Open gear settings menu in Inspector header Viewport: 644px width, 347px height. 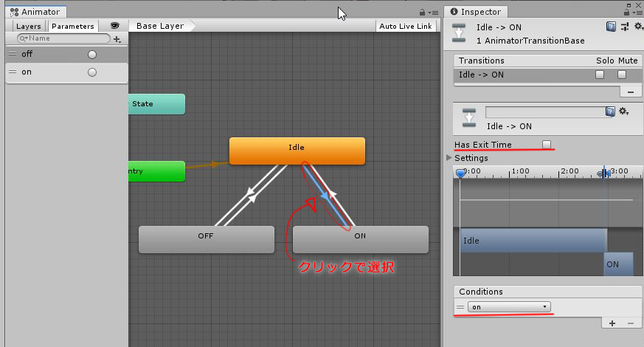tap(638, 27)
